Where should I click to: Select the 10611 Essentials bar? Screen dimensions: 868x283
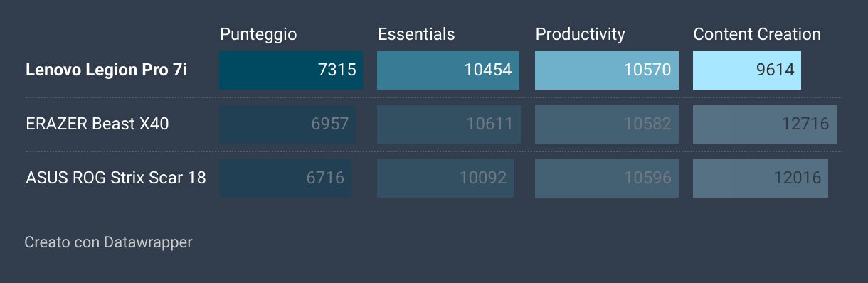click(x=449, y=124)
